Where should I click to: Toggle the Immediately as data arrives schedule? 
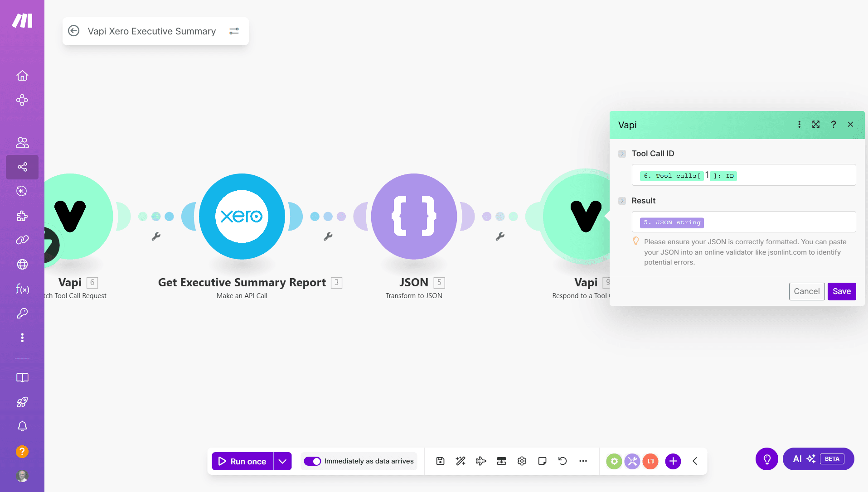[x=312, y=461]
